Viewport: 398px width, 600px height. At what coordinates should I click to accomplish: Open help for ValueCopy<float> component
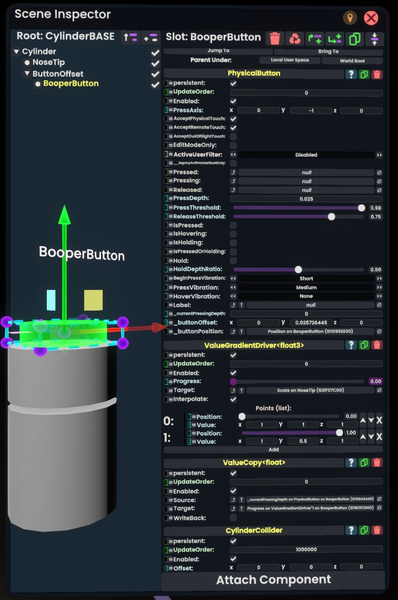click(x=351, y=463)
